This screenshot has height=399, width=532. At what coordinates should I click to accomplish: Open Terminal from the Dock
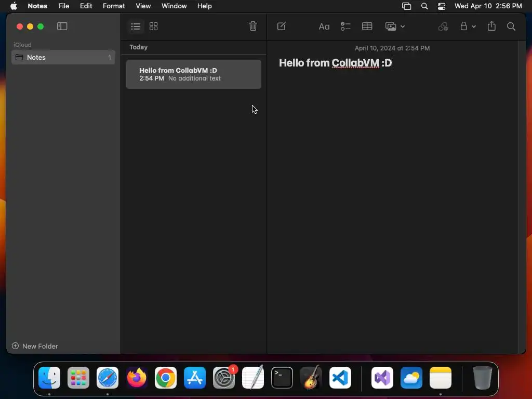click(282, 378)
